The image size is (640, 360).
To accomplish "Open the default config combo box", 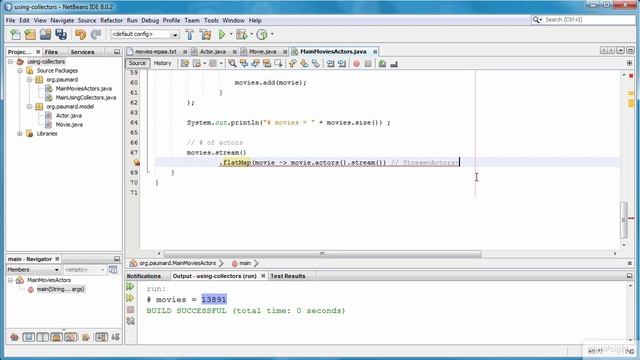I will (144, 35).
